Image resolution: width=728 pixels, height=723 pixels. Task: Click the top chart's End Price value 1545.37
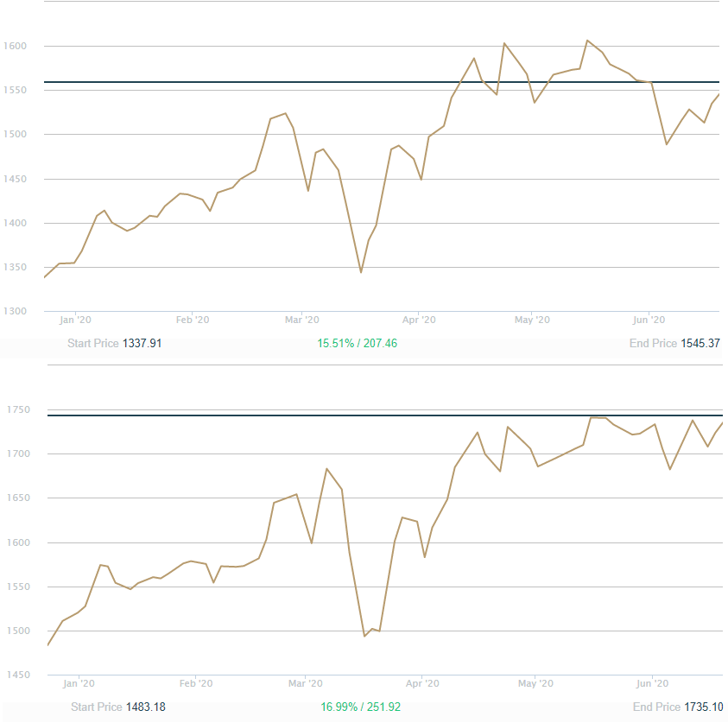pyautogui.click(x=700, y=343)
